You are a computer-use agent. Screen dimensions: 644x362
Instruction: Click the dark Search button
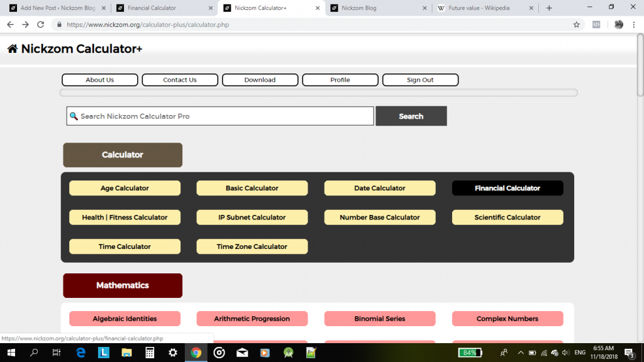[x=411, y=116]
